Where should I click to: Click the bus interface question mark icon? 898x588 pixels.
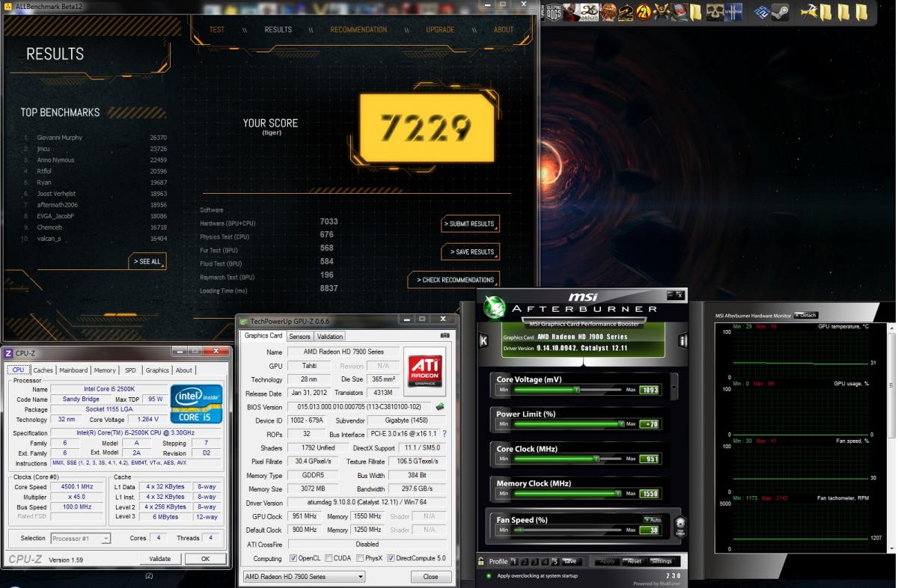pos(444,434)
